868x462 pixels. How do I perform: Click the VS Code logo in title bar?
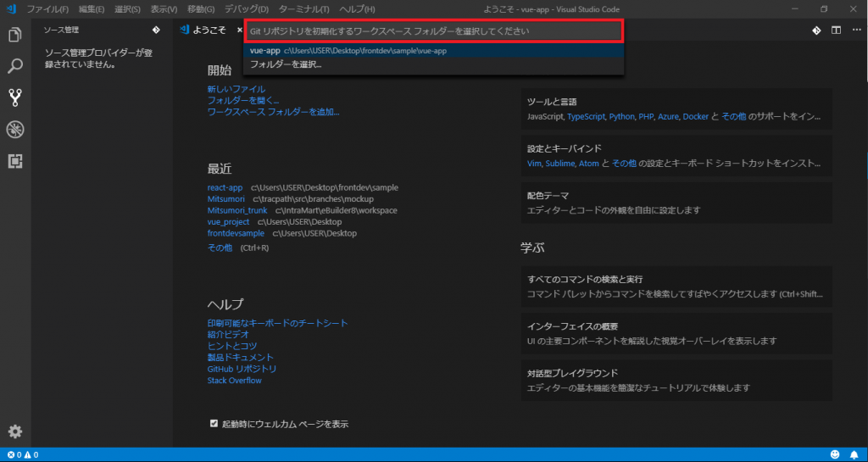tap(10, 9)
